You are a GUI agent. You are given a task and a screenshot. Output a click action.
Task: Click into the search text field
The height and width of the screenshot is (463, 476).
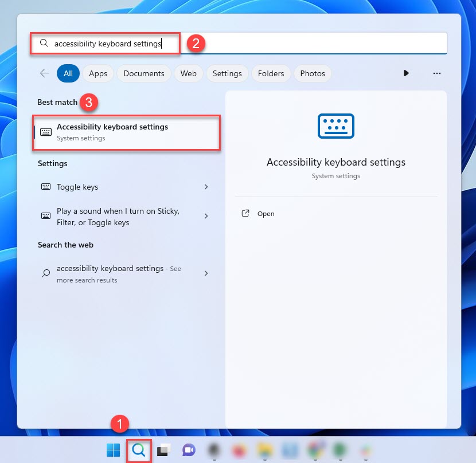(239, 43)
